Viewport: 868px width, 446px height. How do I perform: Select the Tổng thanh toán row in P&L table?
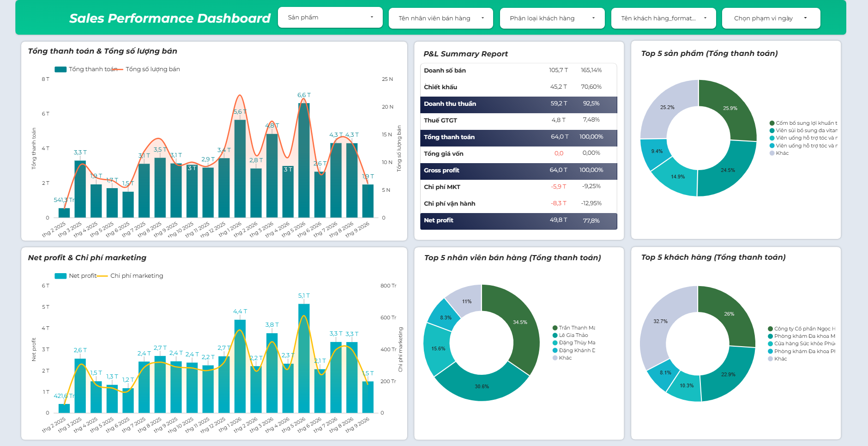tap(518, 137)
